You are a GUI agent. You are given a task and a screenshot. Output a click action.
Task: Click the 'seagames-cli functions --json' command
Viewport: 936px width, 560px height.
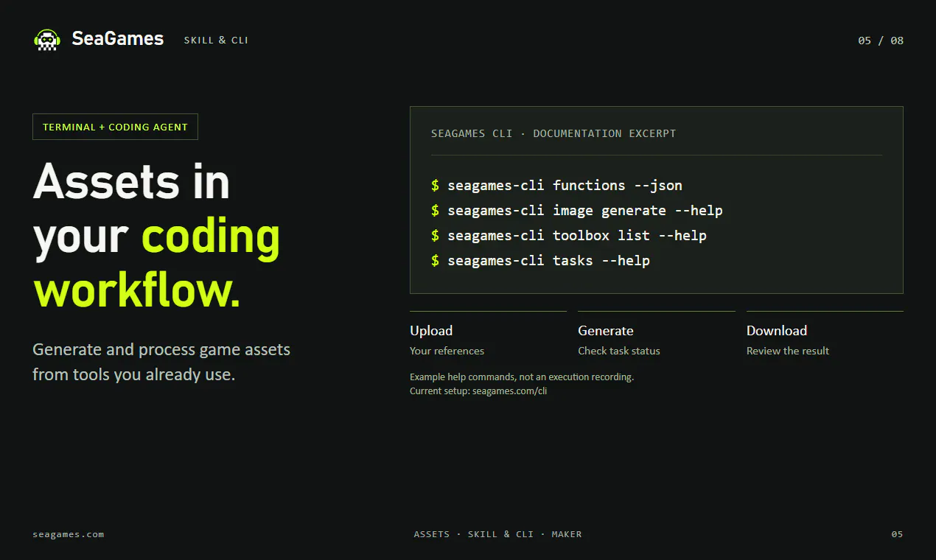pos(565,186)
